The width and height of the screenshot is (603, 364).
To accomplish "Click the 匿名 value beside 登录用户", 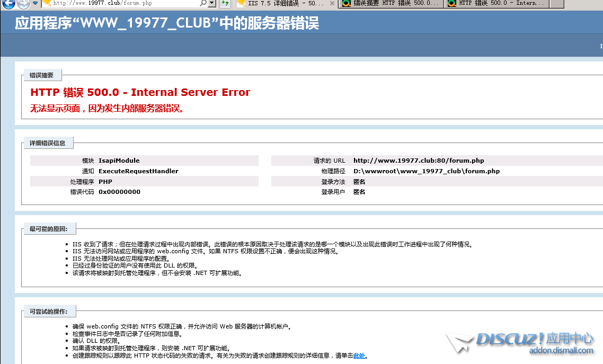I will tap(359, 192).
